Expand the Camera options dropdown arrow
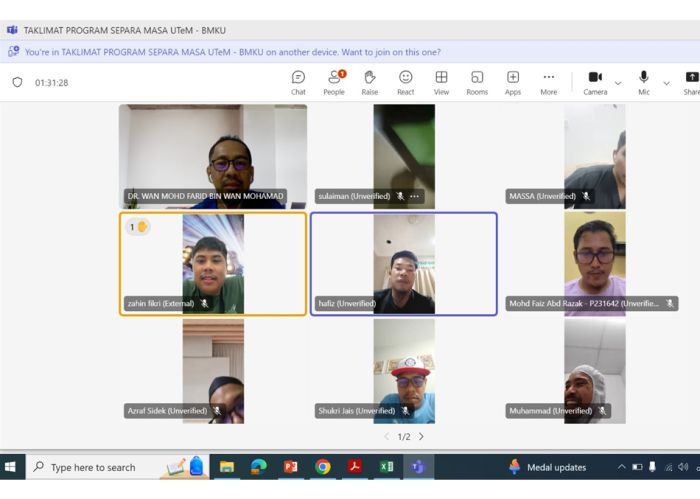700x499 pixels. (618, 83)
